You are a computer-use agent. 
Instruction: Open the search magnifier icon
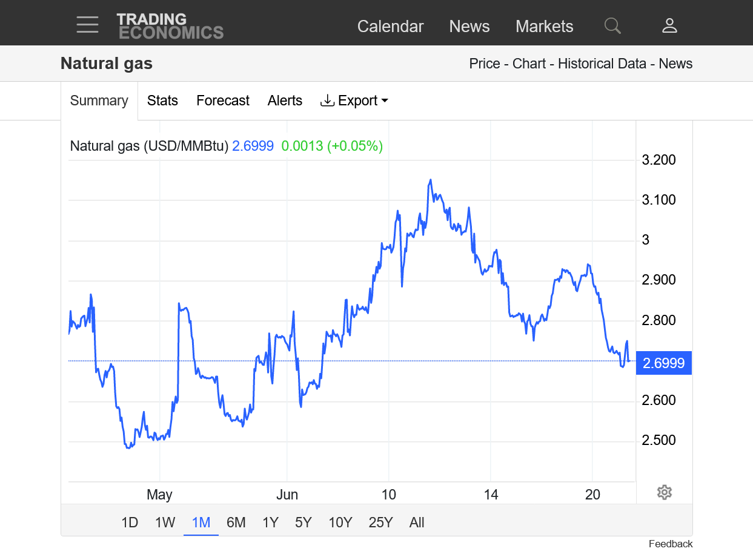click(x=612, y=25)
